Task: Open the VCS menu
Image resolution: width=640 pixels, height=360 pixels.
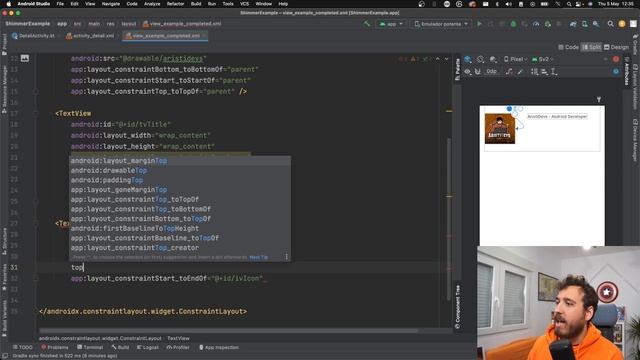Action: (244, 4)
